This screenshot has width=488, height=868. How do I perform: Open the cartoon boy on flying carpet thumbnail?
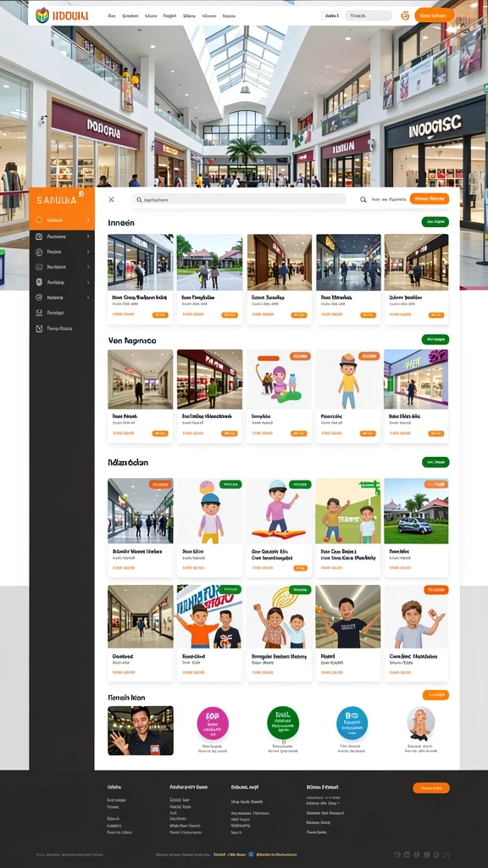279,511
